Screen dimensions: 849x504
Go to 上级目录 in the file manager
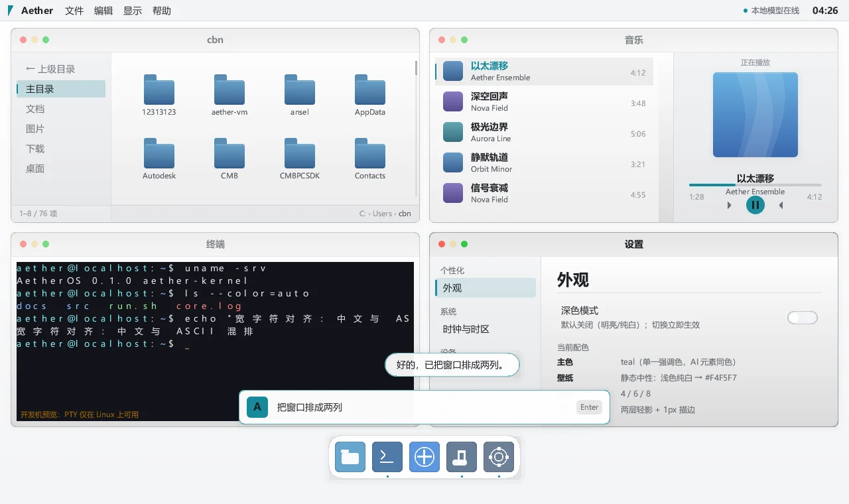pos(61,69)
